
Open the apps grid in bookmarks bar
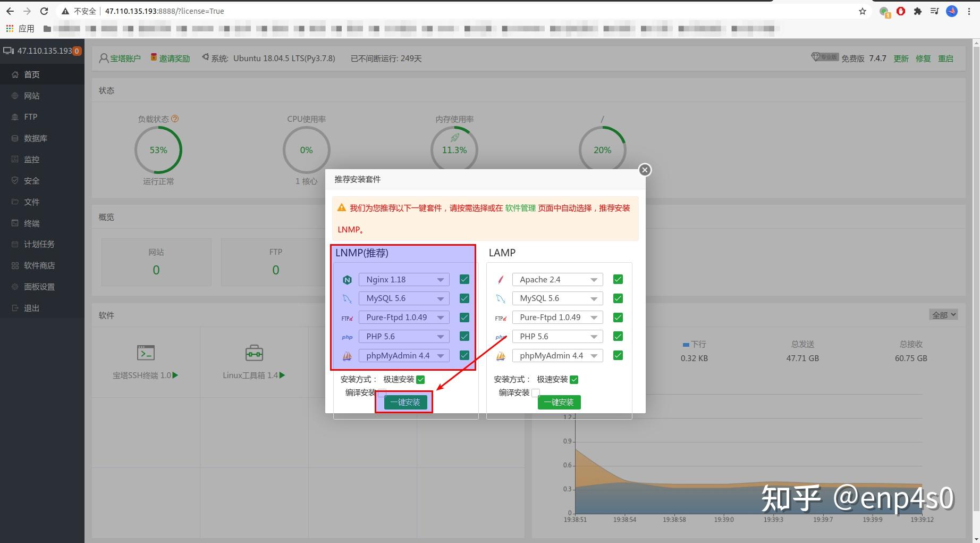pos(10,28)
